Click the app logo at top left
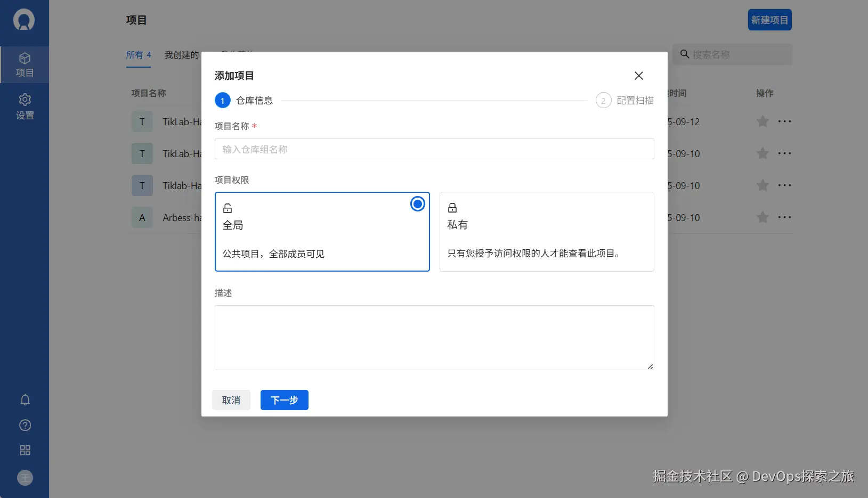Image resolution: width=868 pixels, height=498 pixels. pyautogui.click(x=24, y=20)
